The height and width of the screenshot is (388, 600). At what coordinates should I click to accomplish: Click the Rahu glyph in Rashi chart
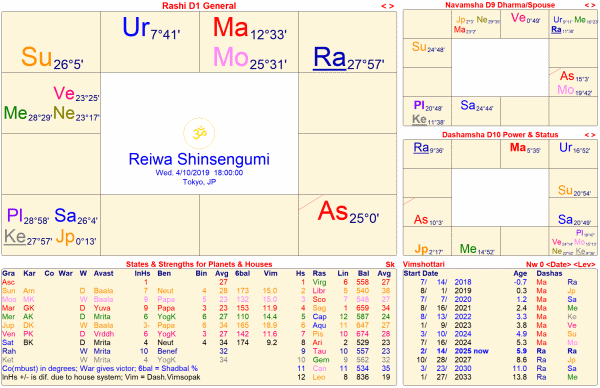(329, 58)
